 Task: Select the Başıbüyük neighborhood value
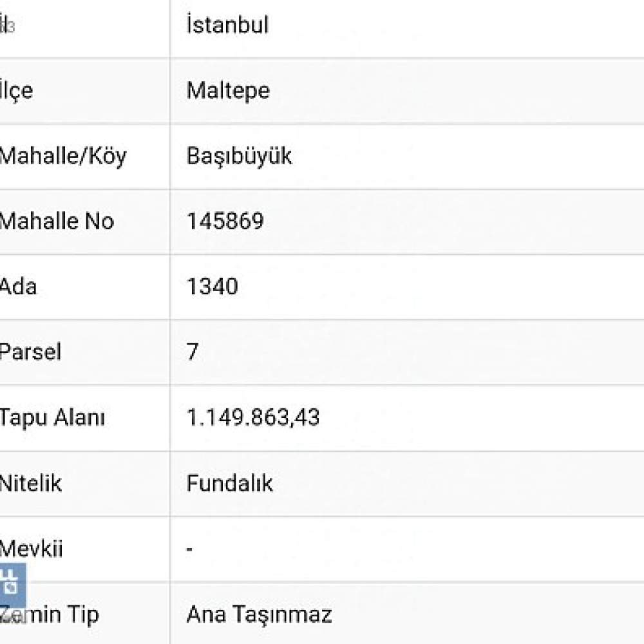[x=239, y=156]
